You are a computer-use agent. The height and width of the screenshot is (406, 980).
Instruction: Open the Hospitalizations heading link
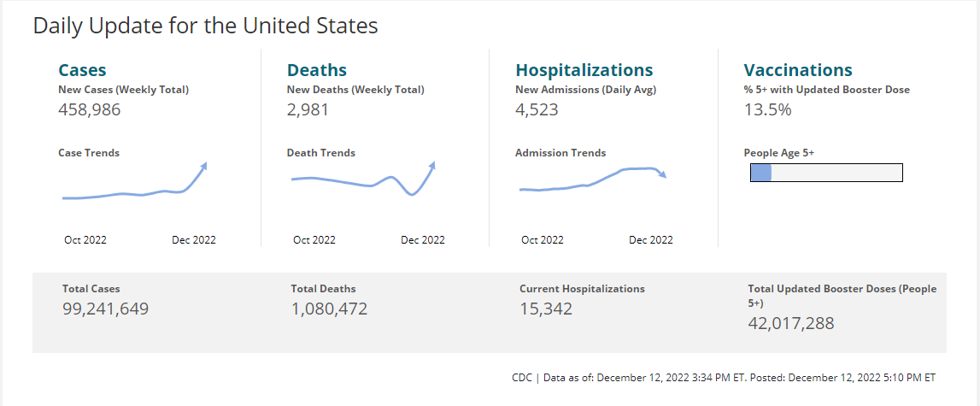584,70
